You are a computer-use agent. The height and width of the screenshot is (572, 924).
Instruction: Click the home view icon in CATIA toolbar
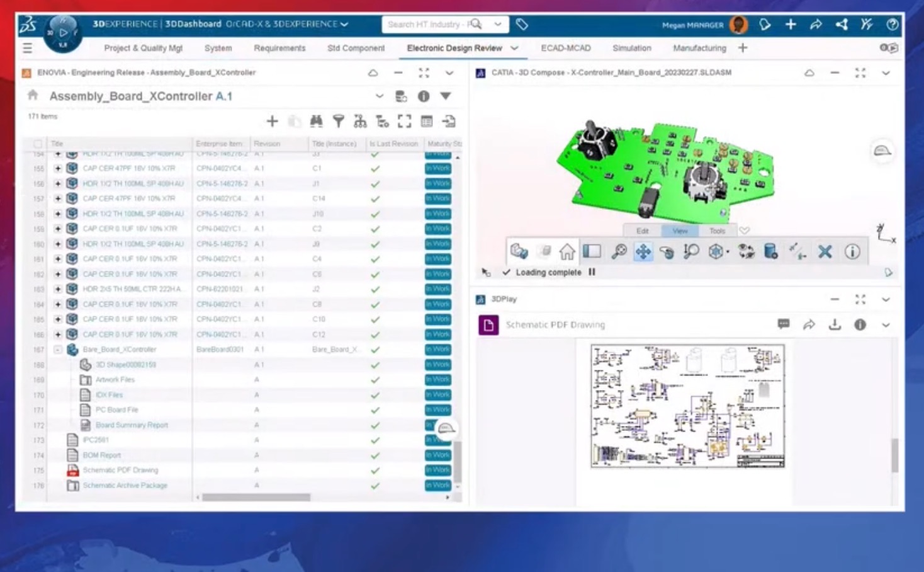567,252
